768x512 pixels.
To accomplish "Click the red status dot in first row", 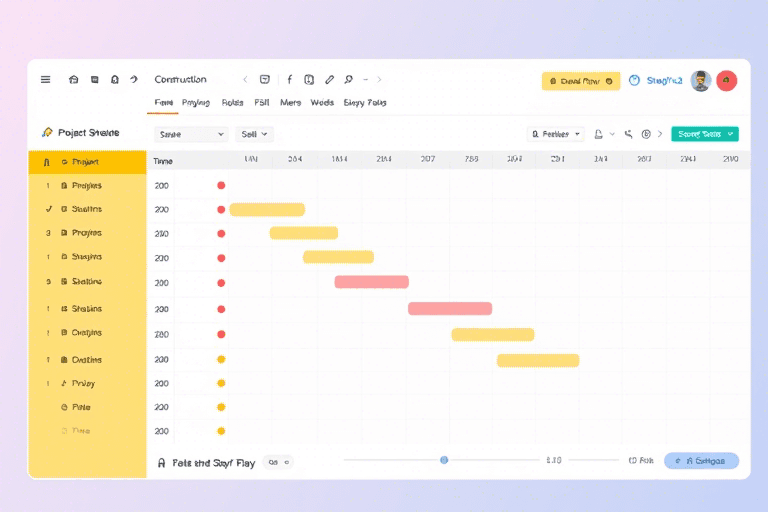I will tap(221, 185).
